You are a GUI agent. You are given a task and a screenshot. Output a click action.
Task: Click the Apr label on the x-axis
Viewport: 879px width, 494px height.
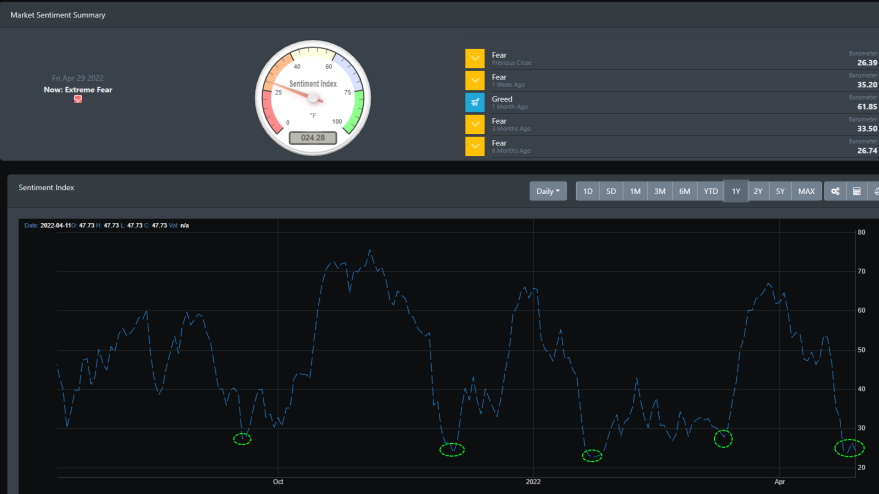pos(779,482)
